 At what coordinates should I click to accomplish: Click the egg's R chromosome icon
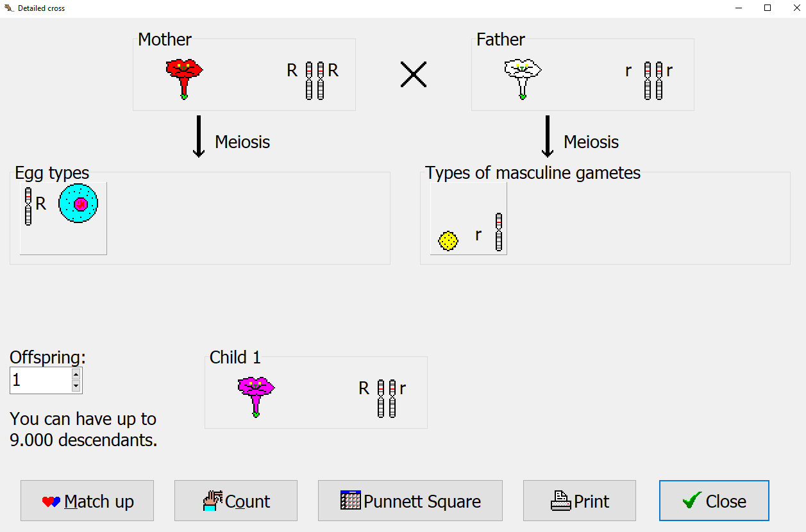[x=28, y=206]
